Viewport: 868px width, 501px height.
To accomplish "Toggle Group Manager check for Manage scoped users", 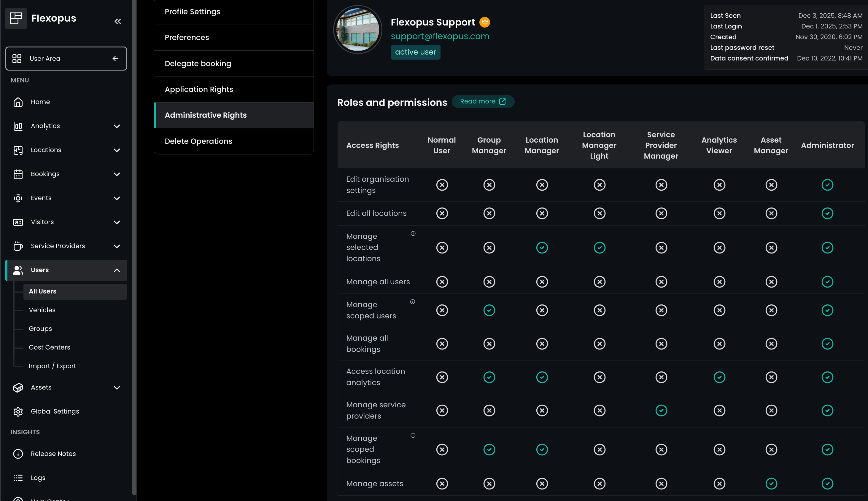I will (x=489, y=310).
